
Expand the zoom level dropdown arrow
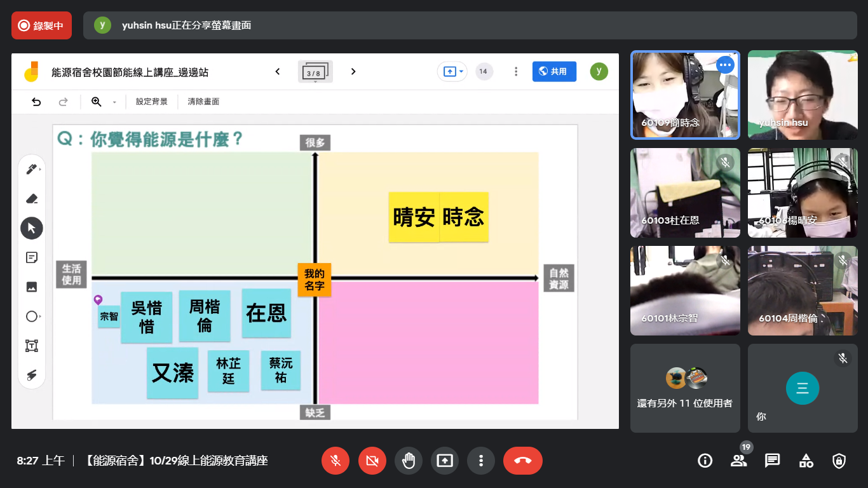(x=114, y=102)
